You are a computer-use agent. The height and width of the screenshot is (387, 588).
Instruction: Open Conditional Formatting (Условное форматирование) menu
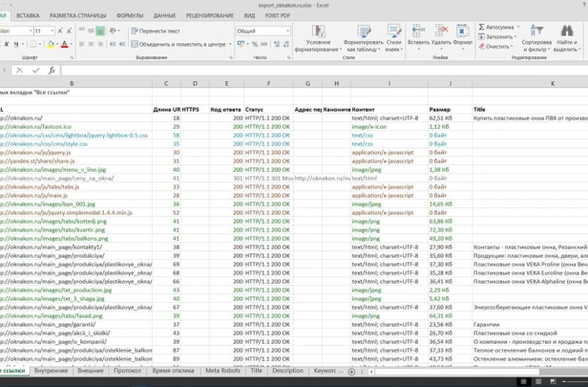coord(318,39)
